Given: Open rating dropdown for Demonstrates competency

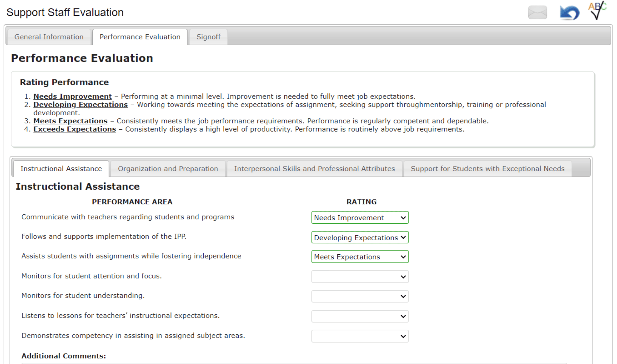Looking at the screenshot, I should tap(360, 336).
